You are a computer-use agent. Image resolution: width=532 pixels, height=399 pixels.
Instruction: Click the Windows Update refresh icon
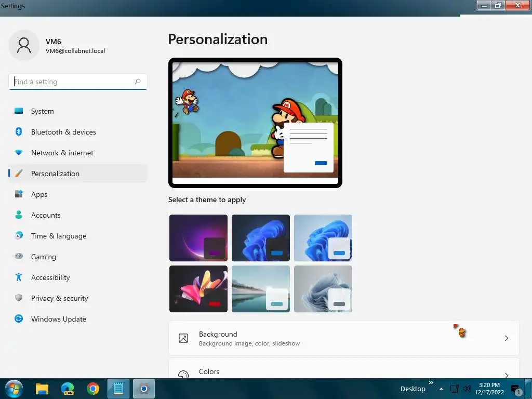point(19,318)
